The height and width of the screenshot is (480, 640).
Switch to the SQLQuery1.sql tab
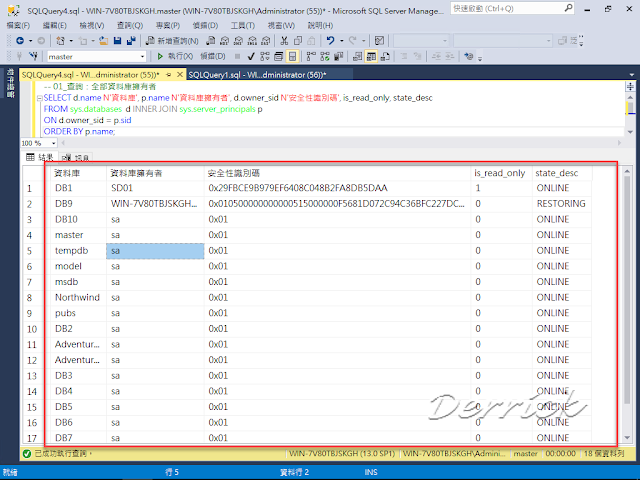pos(257,75)
